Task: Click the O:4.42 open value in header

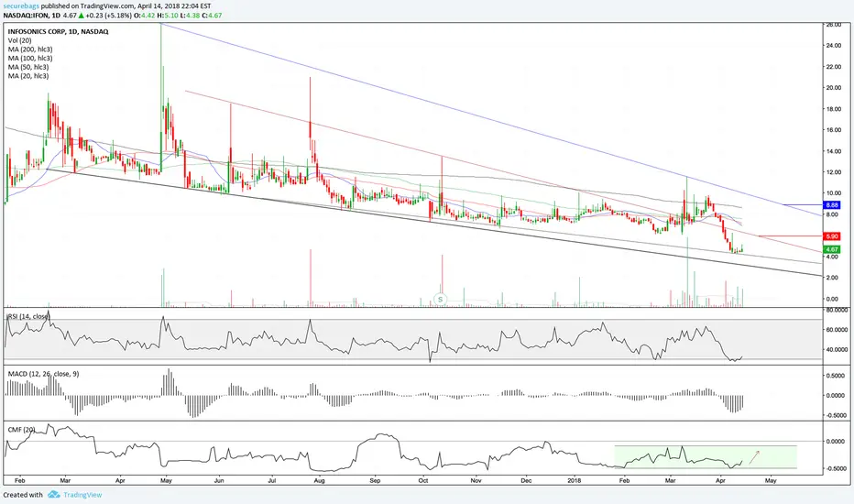Action: 144,16
